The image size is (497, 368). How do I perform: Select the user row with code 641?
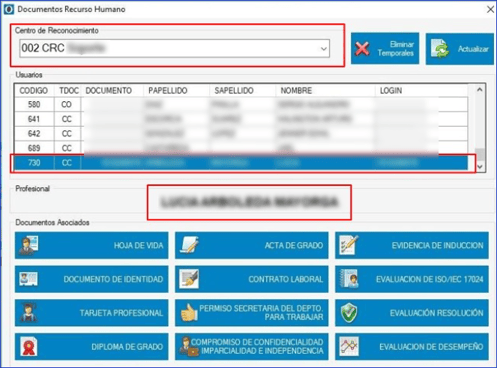pyautogui.click(x=241, y=119)
